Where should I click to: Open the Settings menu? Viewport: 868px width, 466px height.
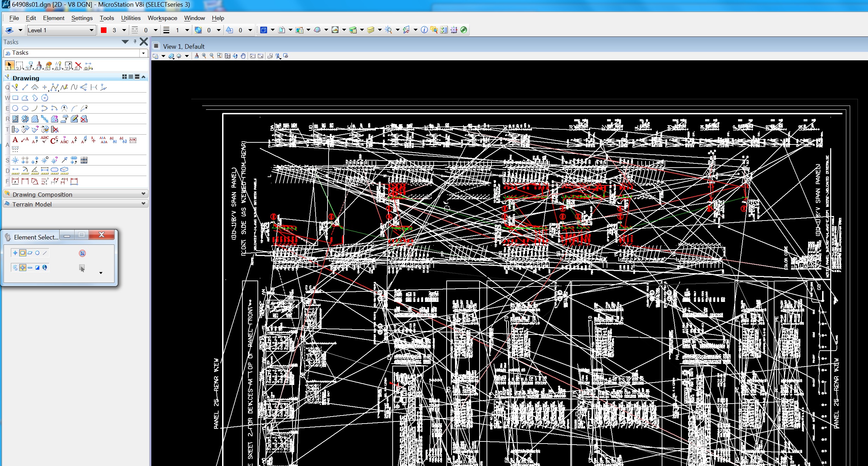point(82,18)
